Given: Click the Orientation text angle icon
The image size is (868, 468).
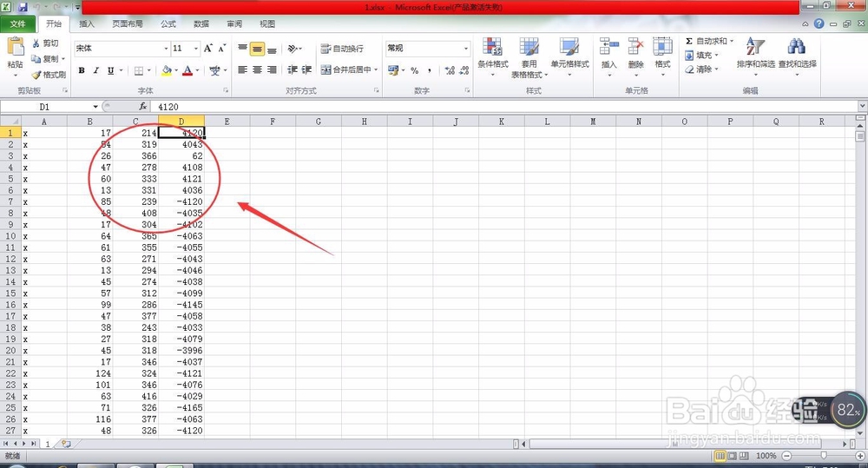Looking at the screenshot, I should point(293,49).
